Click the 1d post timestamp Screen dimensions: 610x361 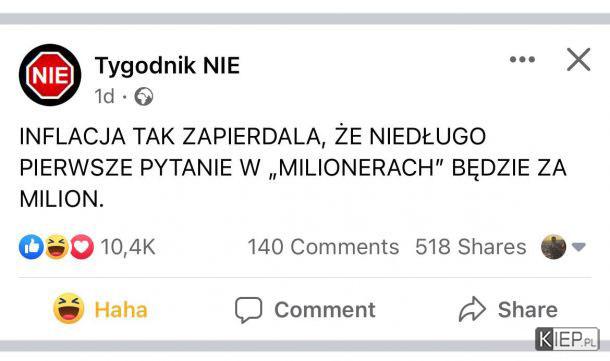coord(105,96)
